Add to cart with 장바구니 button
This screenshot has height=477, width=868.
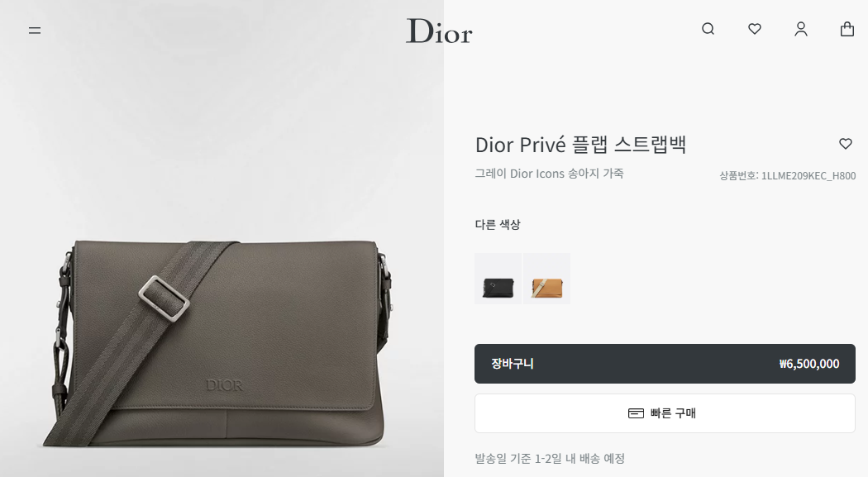coord(665,364)
